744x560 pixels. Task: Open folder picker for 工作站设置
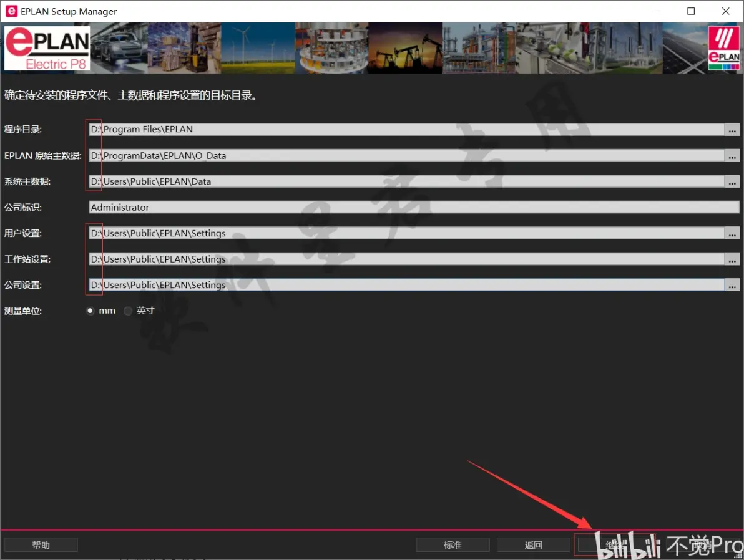[732, 259]
